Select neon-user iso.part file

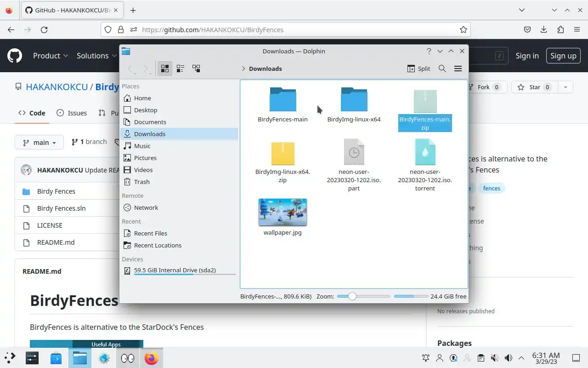point(354,166)
